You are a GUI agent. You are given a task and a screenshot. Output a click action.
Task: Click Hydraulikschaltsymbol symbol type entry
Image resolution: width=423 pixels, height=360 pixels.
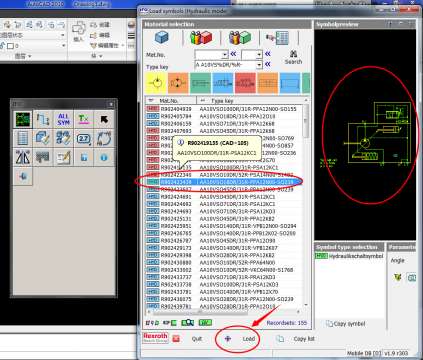tap(349, 256)
